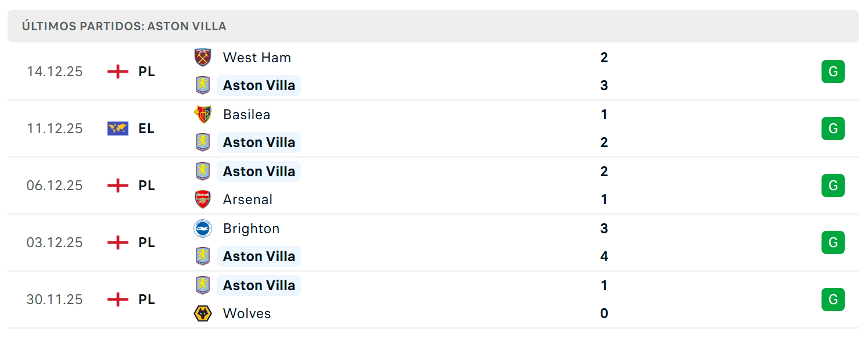
Task: Click the 03.12.25 match date
Action: coord(55,242)
